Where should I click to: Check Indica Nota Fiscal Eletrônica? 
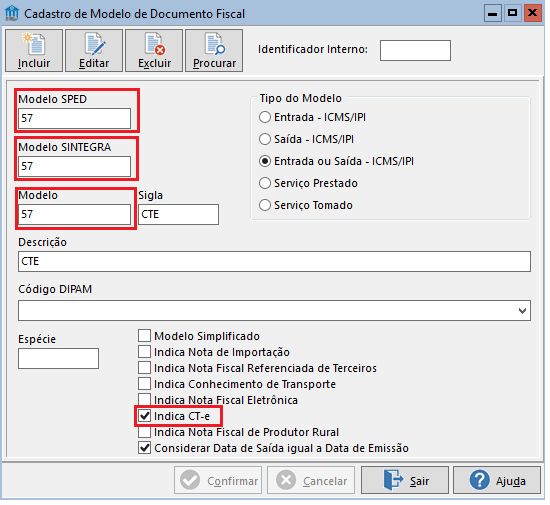coord(145,400)
